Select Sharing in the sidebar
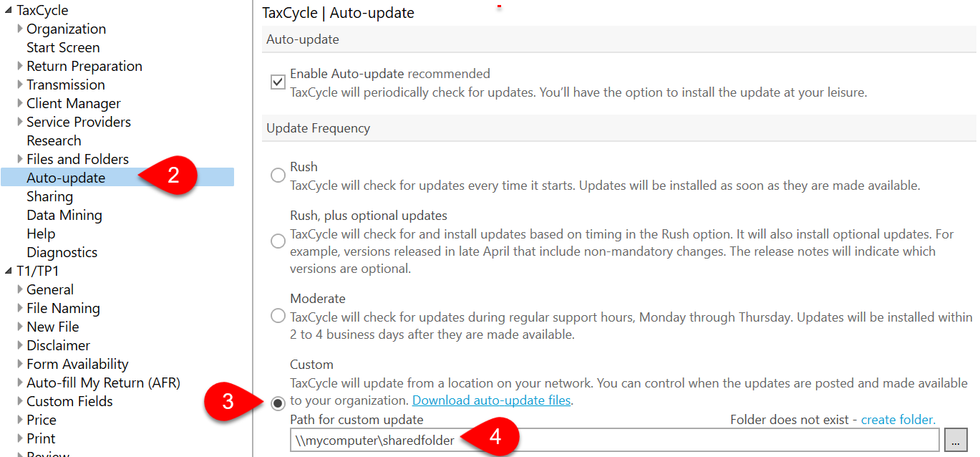This screenshot has width=980, height=457. coord(49,196)
